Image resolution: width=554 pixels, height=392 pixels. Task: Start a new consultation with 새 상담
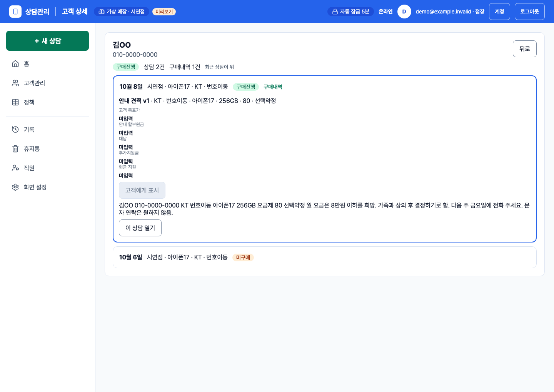click(x=47, y=41)
